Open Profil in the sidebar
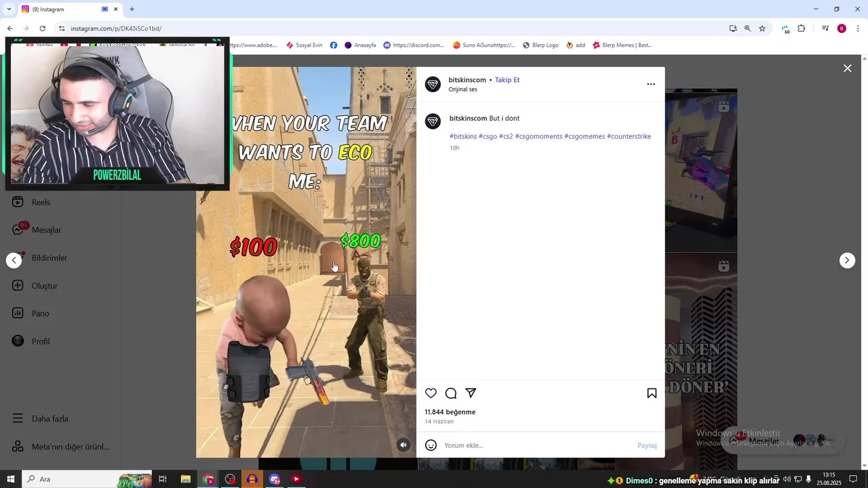 coord(32,341)
